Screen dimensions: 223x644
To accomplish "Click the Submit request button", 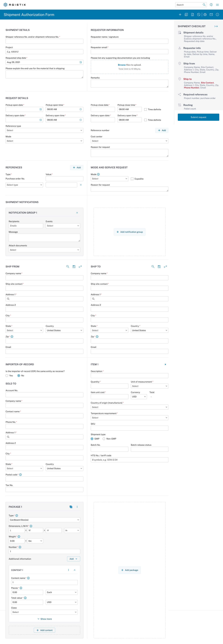I will coord(198,117).
